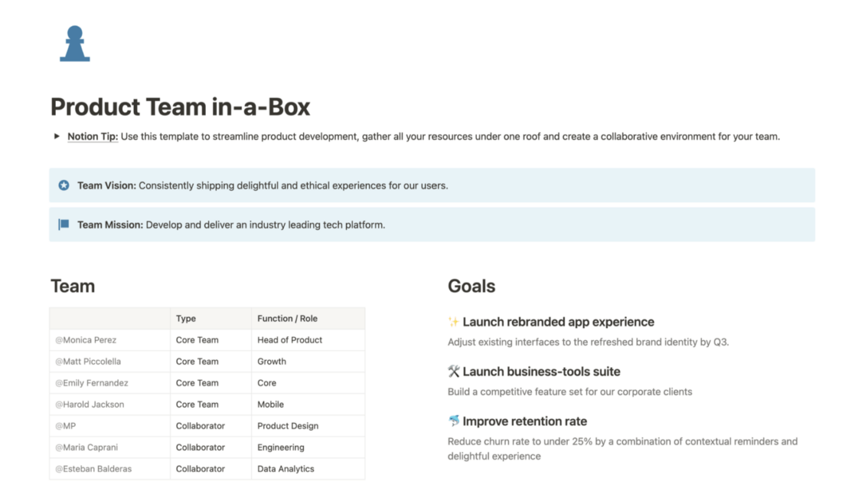
Task: Click the Core Team cell in Monica Perez row
Action: point(211,340)
